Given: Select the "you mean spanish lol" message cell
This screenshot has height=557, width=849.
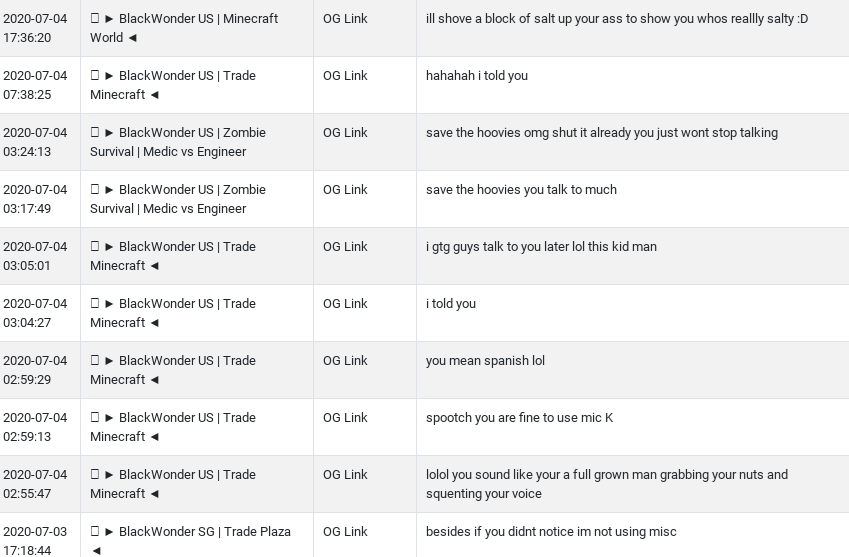Looking at the screenshot, I should click(632, 370).
